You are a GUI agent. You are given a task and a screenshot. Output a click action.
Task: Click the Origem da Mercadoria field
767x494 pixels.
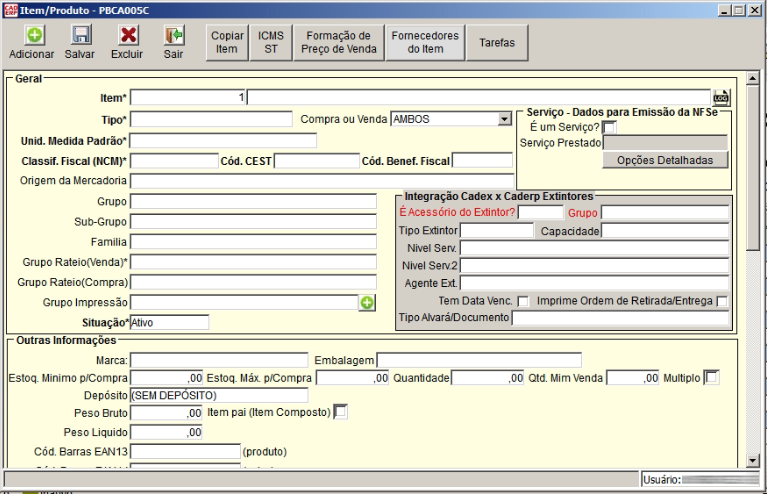point(322,181)
